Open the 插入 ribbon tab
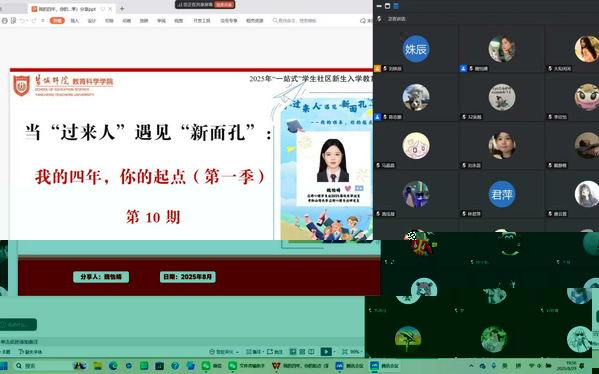Viewport: 599px width, 374px height. tap(74, 21)
